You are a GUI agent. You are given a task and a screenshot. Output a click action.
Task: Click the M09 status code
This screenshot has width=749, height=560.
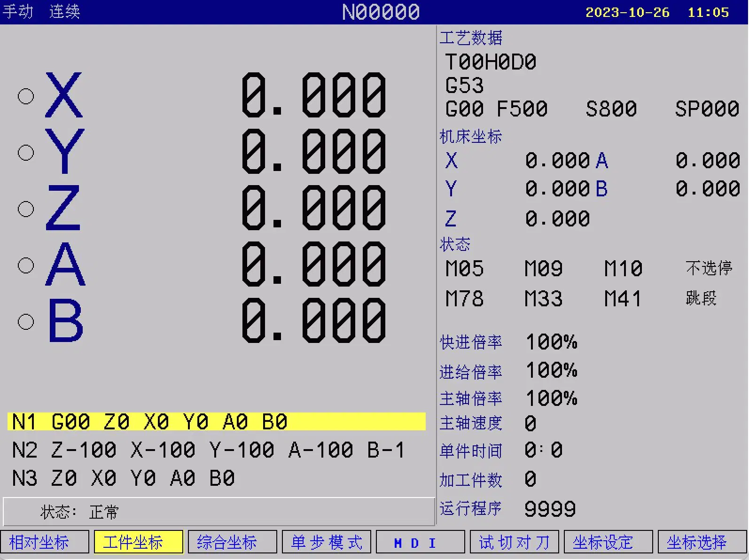[544, 269]
